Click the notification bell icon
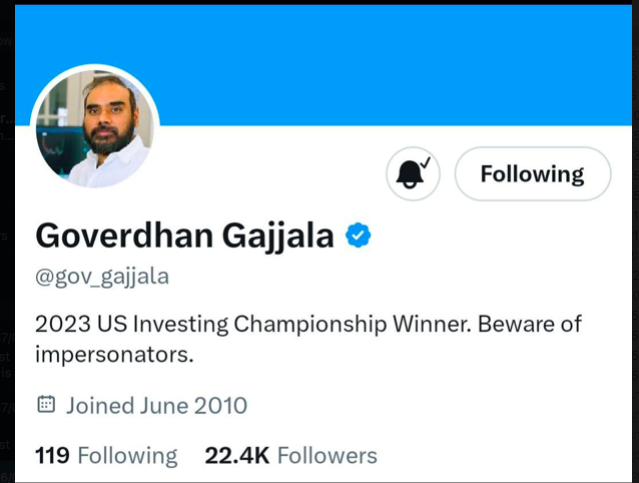This screenshot has width=639, height=483. [x=413, y=175]
